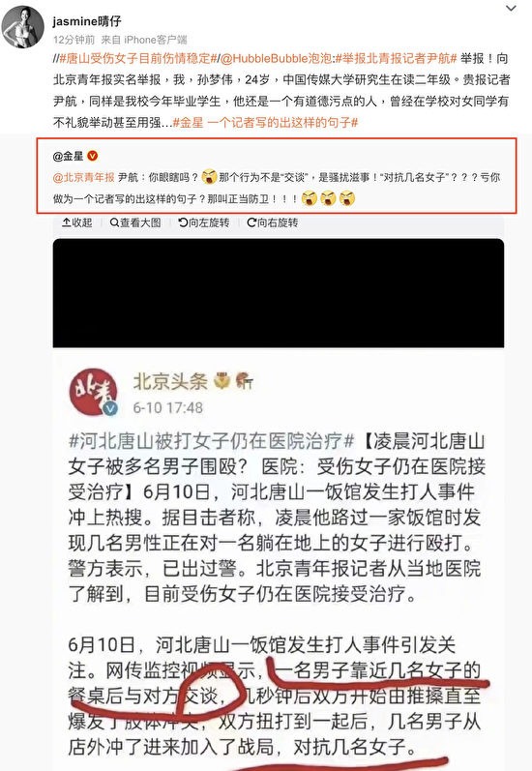Image resolution: width=532 pixels, height=771 pixels.
Task: Click the jasmine晴仔 username
Action: click(x=87, y=21)
